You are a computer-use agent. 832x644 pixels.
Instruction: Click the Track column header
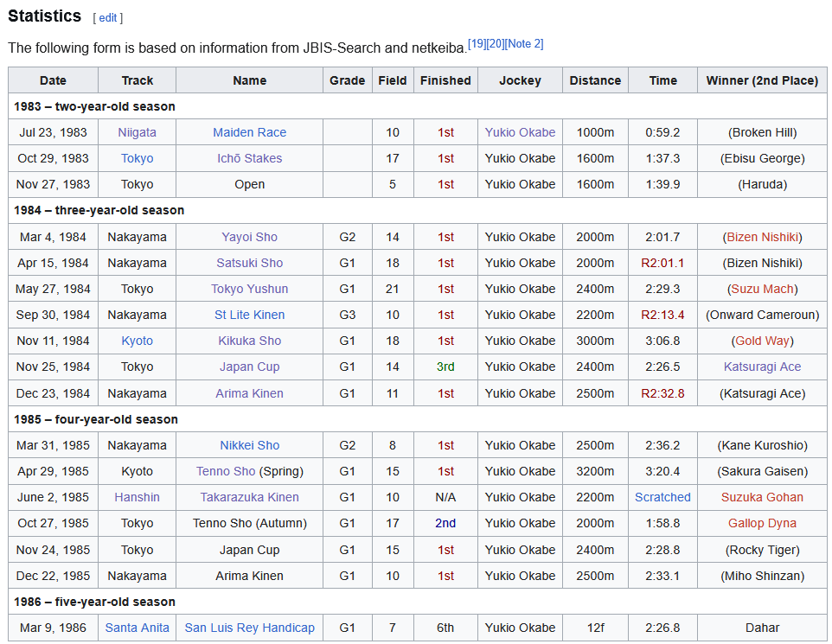137,80
